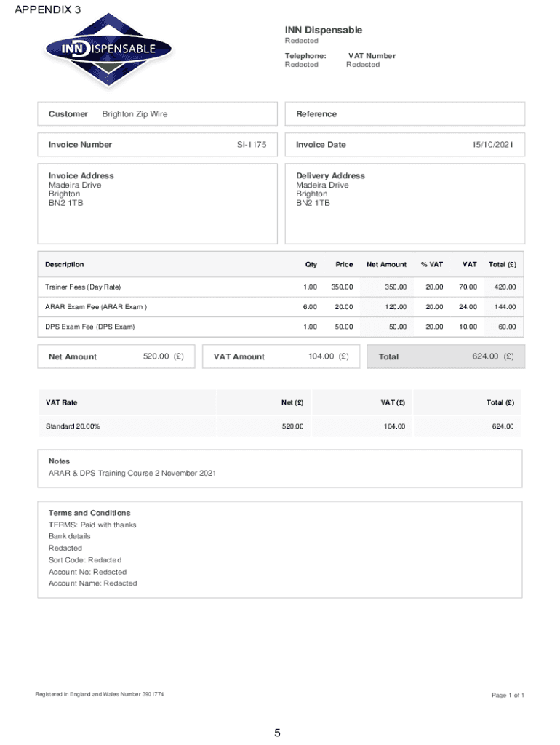The height and width of the screenshot is (745, 560).
Task: Click the Standard 20.00% VAT rate row
Action: coord(73,426)
